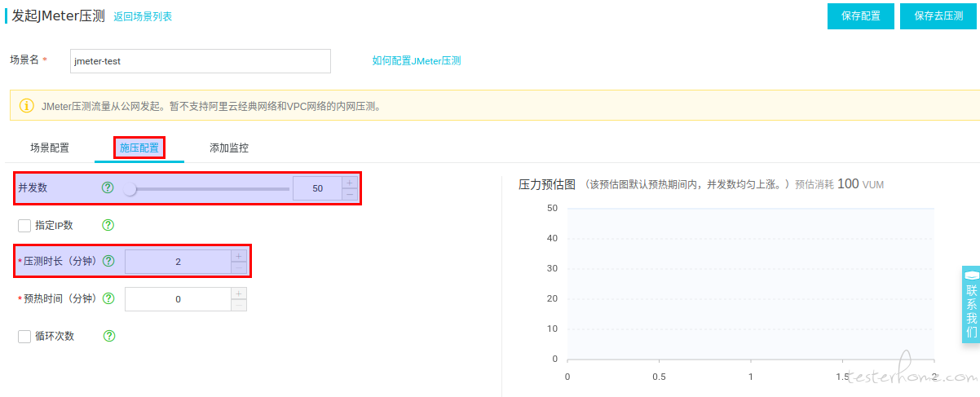Focus the 预热时间 field showing 0

pos(178,299)
